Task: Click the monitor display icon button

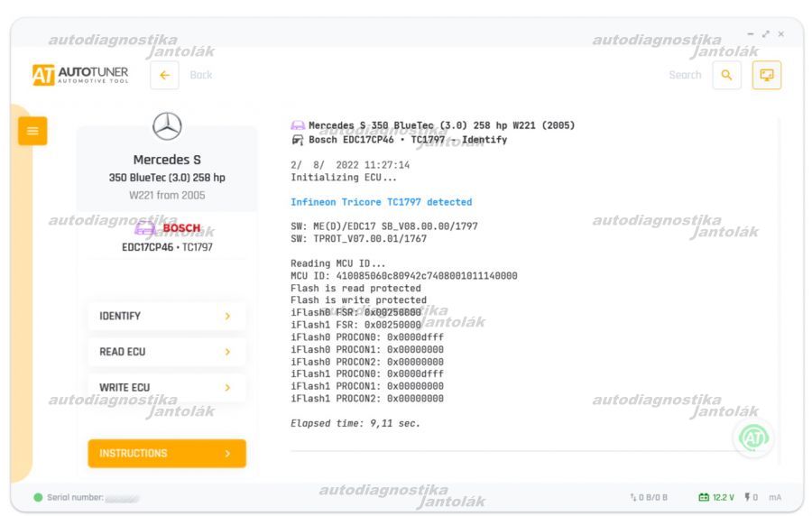Action: click(x=766, y=75)
